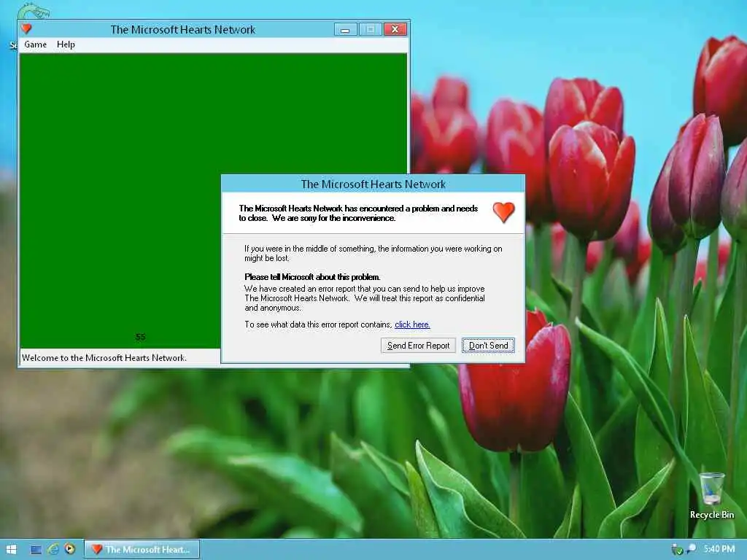Click the system tray icon beside the clock
The height and width of the screenshot is (560, 747).
pos(692,549)
